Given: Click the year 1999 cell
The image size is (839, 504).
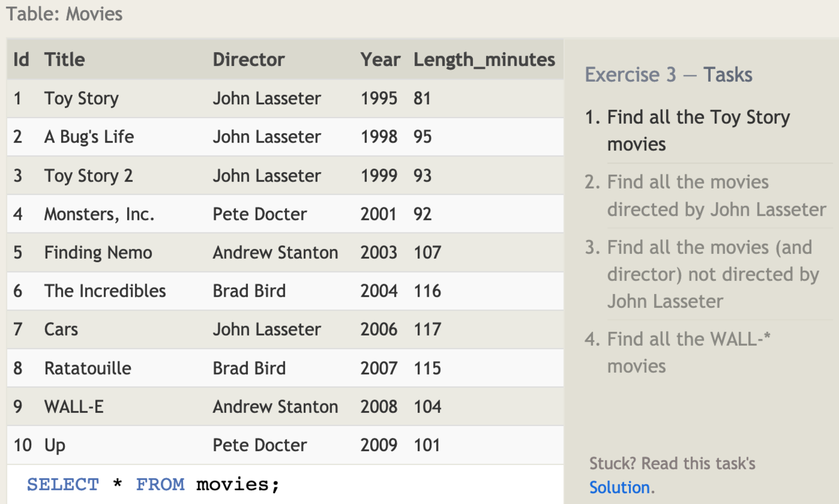Looking at the screenshot, I should coord(379,176).
